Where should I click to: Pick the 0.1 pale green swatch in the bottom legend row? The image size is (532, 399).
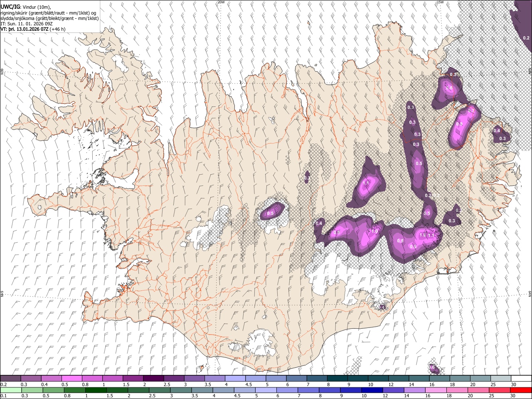point(10,390)
